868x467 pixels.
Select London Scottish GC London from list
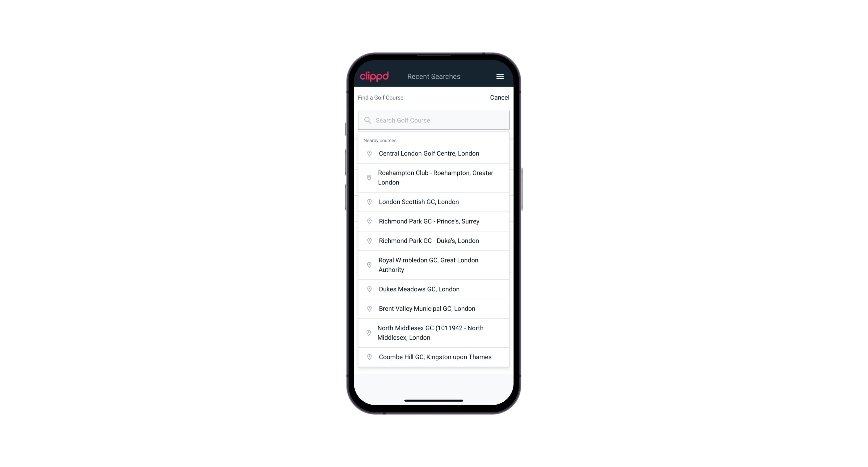point(434,202)
